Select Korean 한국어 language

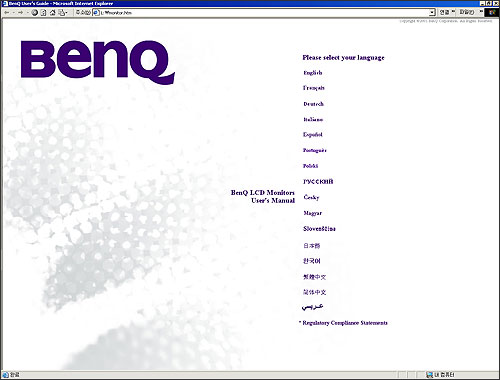coord(312,261)
